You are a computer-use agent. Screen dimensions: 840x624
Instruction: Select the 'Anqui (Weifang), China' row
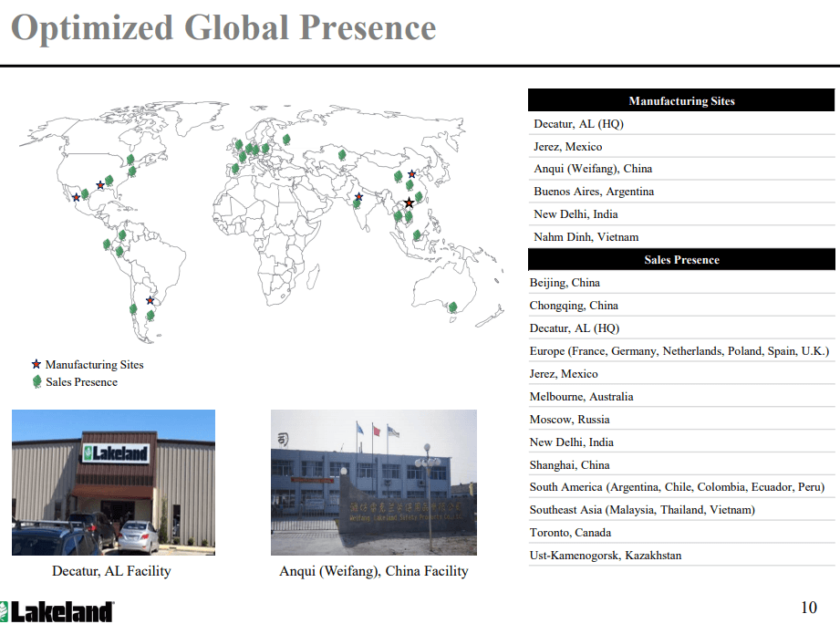(x=681, y=169)
